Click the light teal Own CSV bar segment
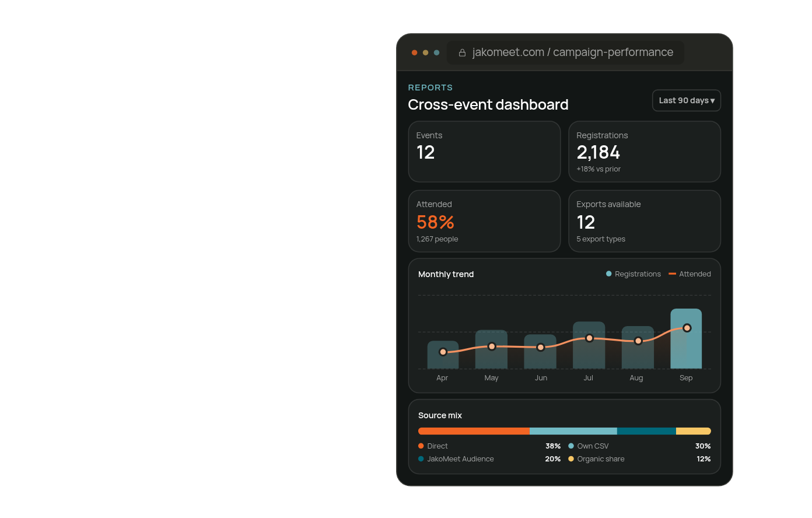812x518 pixels. [573, 431]
